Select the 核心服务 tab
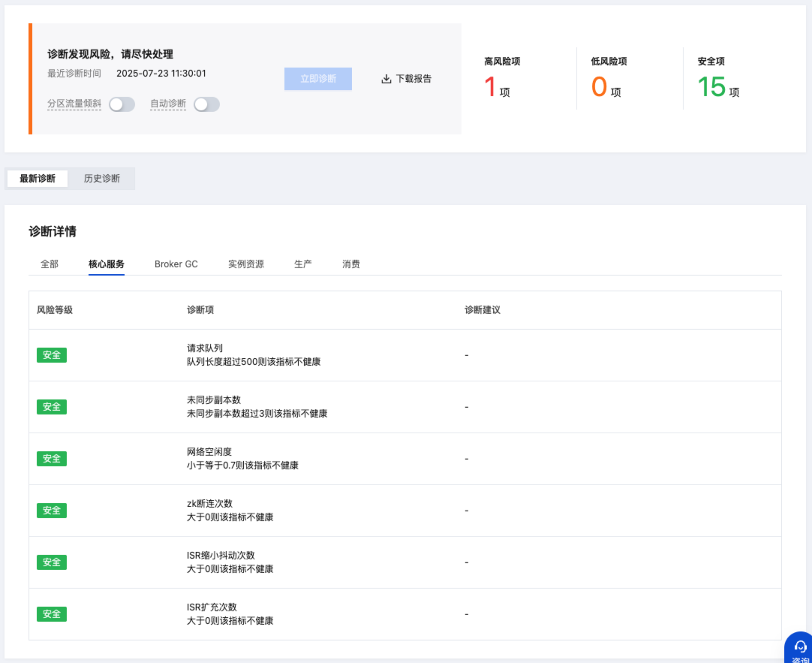The height and width of the screenshot is (663, 812). 107,264
